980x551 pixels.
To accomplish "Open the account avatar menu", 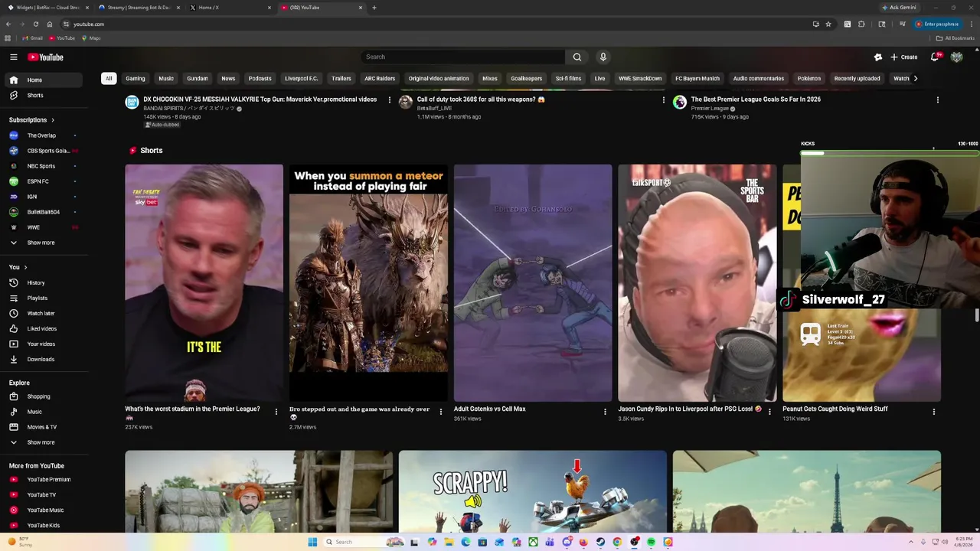I will coord(956,57).
